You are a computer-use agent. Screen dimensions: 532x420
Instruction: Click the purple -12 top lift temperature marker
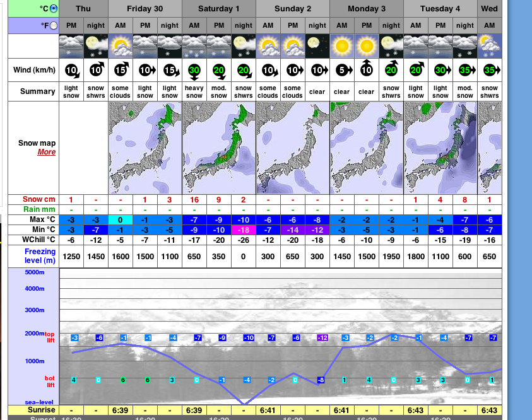(322, 337)
